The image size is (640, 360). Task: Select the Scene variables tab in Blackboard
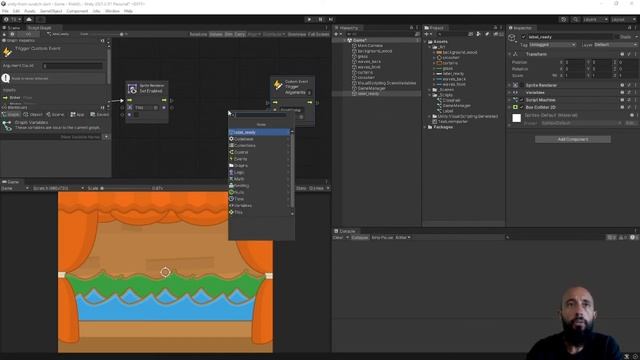tap(55, 115)
